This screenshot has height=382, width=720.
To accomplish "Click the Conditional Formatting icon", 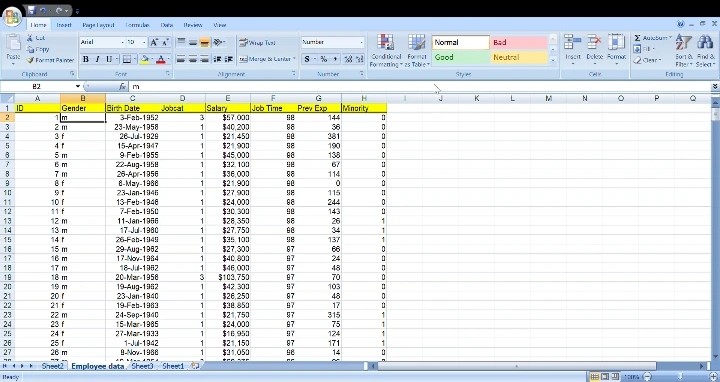I will (386, 42).
